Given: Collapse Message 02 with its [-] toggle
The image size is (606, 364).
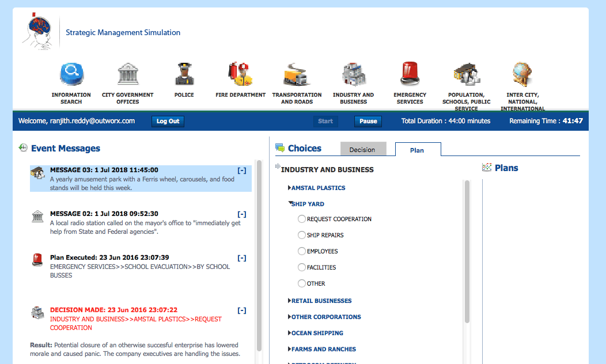Looking at the screenshot, I should pos(242,214).
